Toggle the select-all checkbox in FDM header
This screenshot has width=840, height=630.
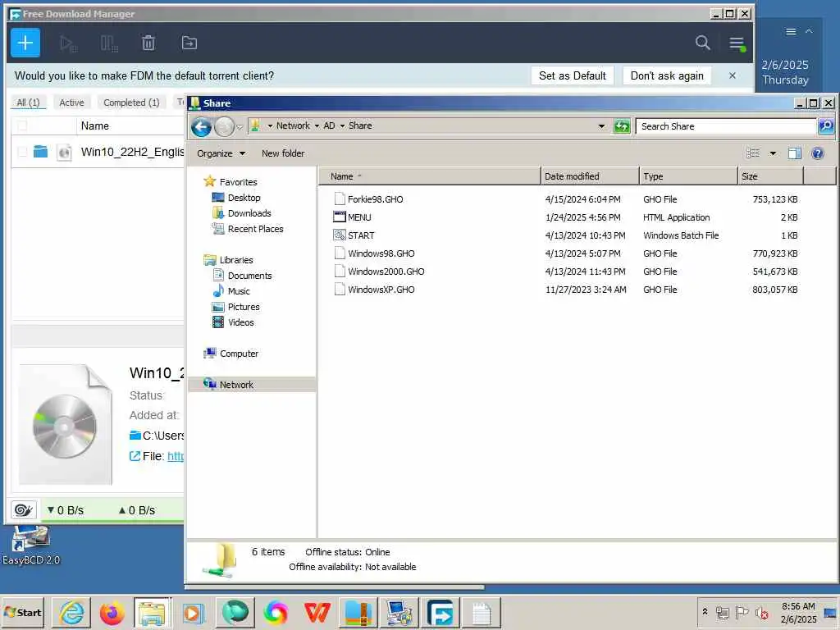22,126
